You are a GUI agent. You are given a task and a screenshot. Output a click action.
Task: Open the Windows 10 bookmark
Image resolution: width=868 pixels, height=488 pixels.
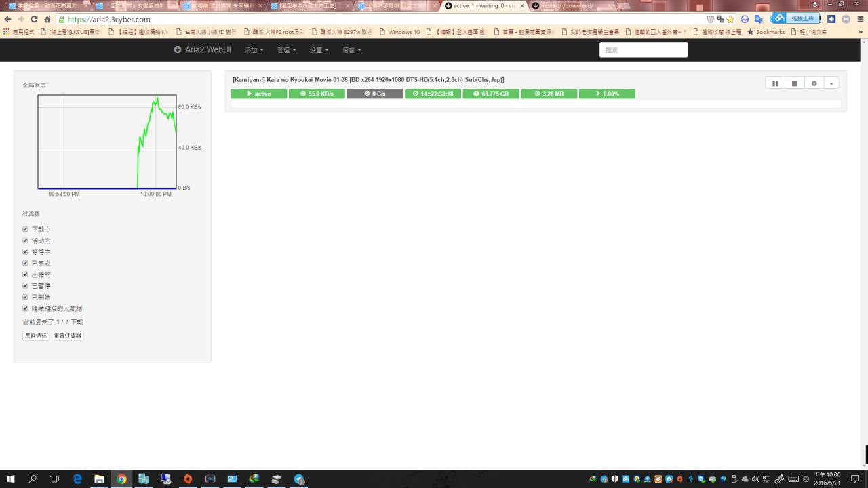399,32
